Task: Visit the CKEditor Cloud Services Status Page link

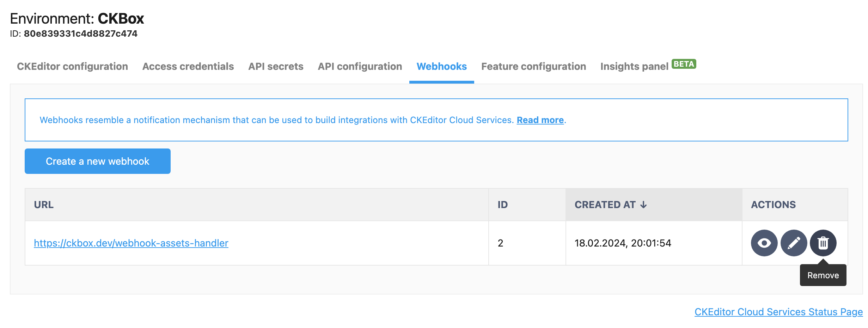Action: [778, 312]
